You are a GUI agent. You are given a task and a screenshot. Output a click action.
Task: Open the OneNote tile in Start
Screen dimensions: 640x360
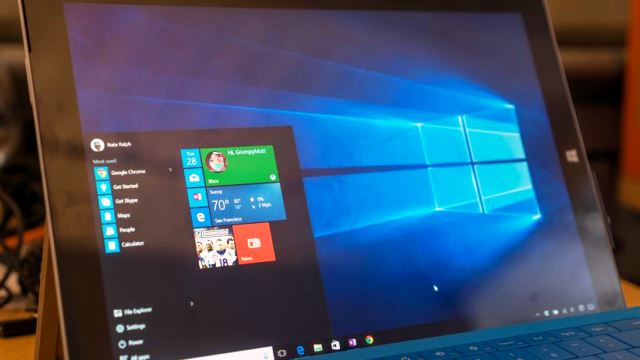(x=198, y=197)
